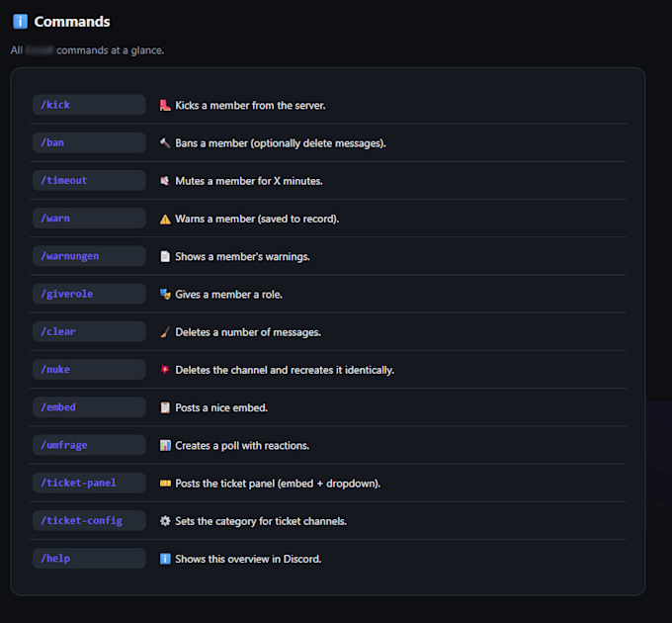Click the warning triangle icon for /warn

click(165, 219)
